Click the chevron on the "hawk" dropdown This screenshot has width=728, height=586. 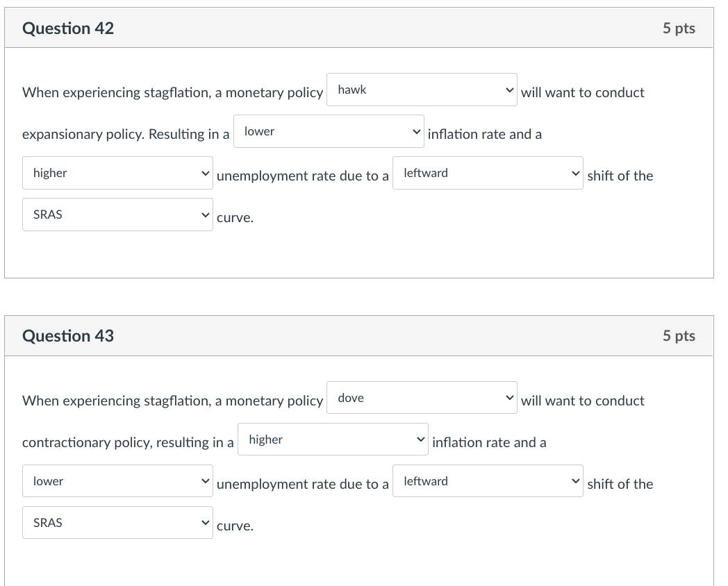508,90
